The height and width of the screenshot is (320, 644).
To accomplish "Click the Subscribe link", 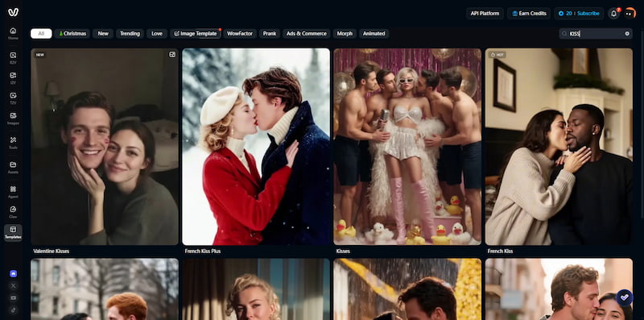I will click(588, 13).
